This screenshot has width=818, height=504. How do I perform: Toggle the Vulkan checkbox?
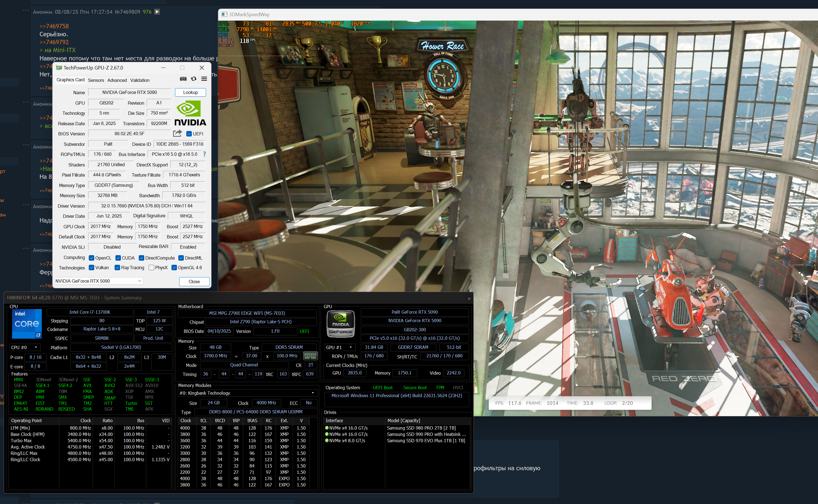91,268
